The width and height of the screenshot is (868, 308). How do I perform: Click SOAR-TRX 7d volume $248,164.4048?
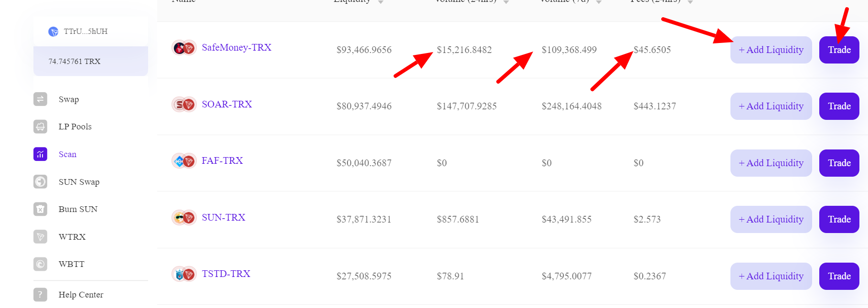click(x=572, y=106)
